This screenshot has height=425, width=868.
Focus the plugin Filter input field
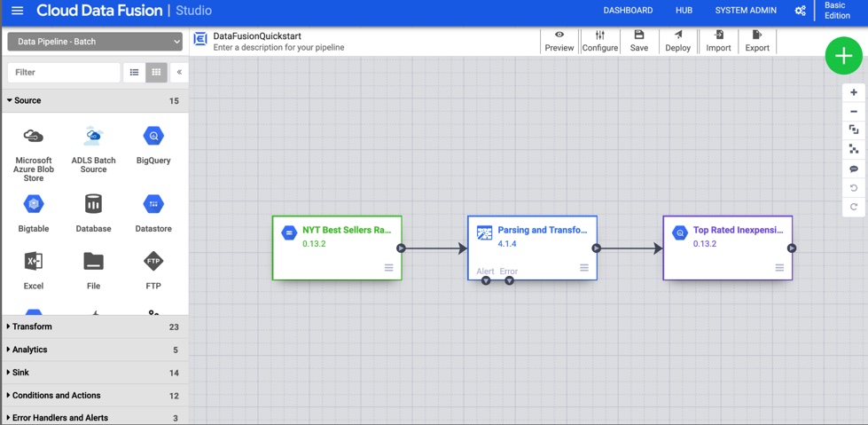[64, 72]
